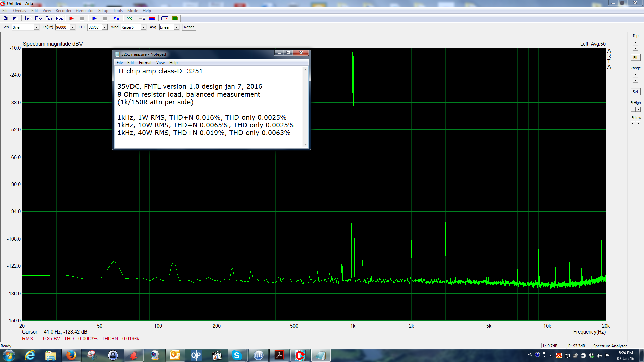Screen dimensions: 644x362
Task: Click the volume speaker icon in the system tray
Action: (x=599, y=356)
